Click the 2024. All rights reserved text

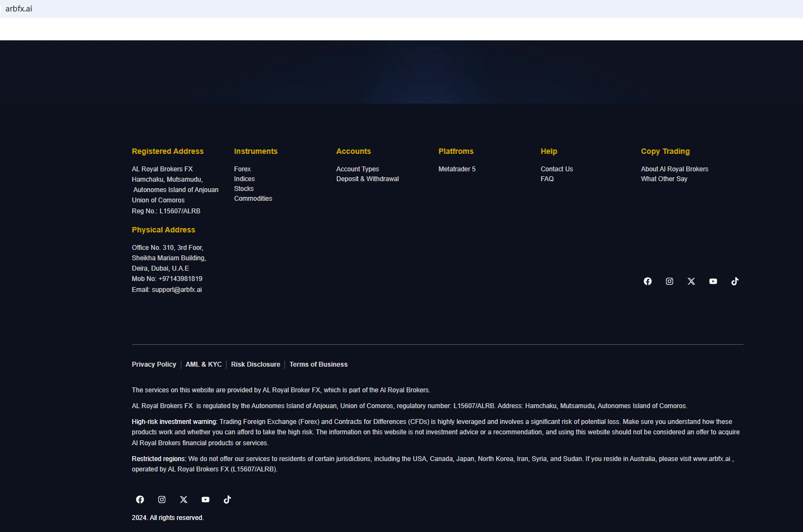168,518
